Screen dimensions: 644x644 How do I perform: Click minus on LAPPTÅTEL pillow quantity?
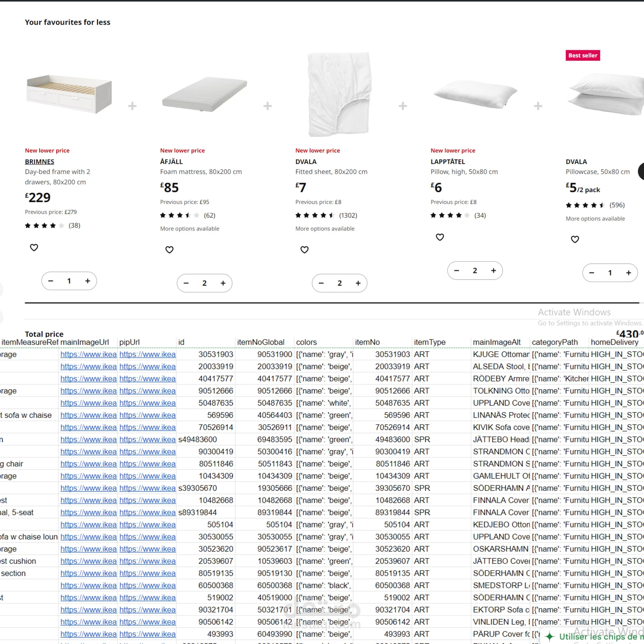(x=456, y=271)
